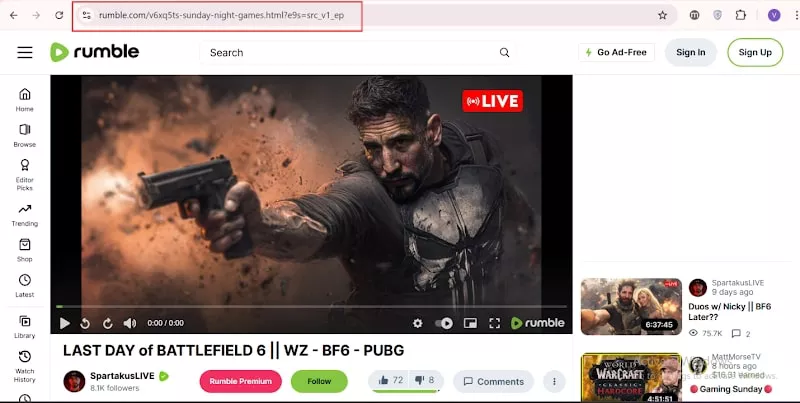Open Watch History in the sidebar
The image size is (800, 403).
click(x=24, y=366)
